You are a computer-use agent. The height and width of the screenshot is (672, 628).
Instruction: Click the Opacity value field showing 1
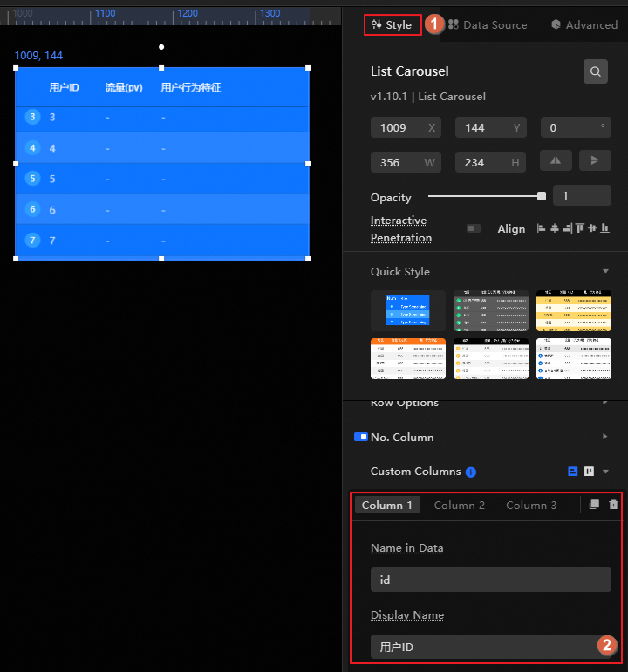coord(582,195)
